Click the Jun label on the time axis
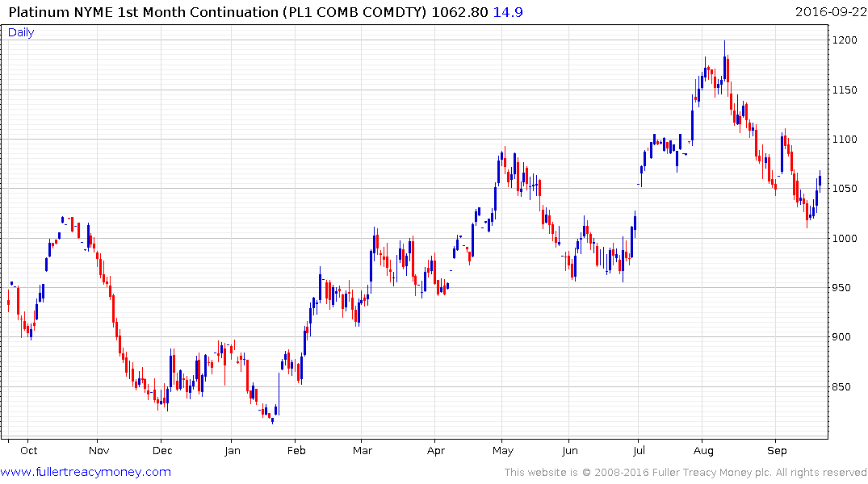Screen dimensions: 868x484 pyautogui.click(x=570, y=451)
